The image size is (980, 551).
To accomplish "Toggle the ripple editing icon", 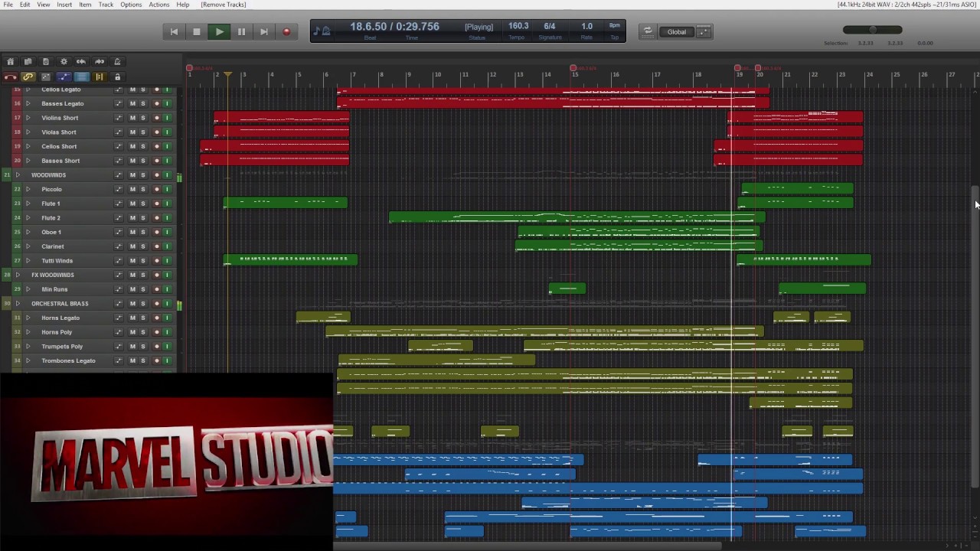I will coord(45,77).
